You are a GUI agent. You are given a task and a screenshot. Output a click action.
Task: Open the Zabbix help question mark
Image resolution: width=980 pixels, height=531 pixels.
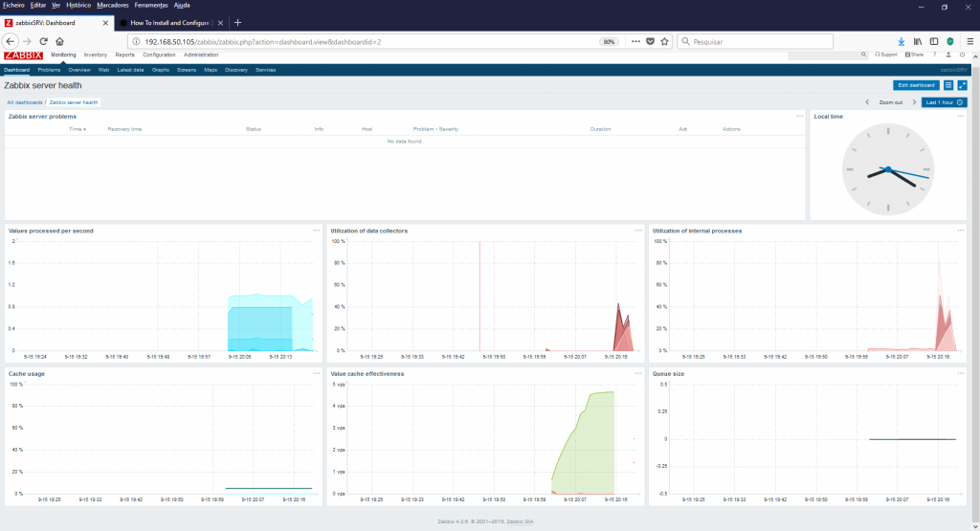[935, 55]
